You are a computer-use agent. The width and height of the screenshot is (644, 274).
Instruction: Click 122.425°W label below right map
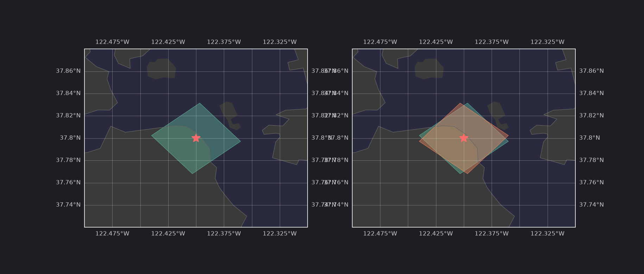(436, 234)
